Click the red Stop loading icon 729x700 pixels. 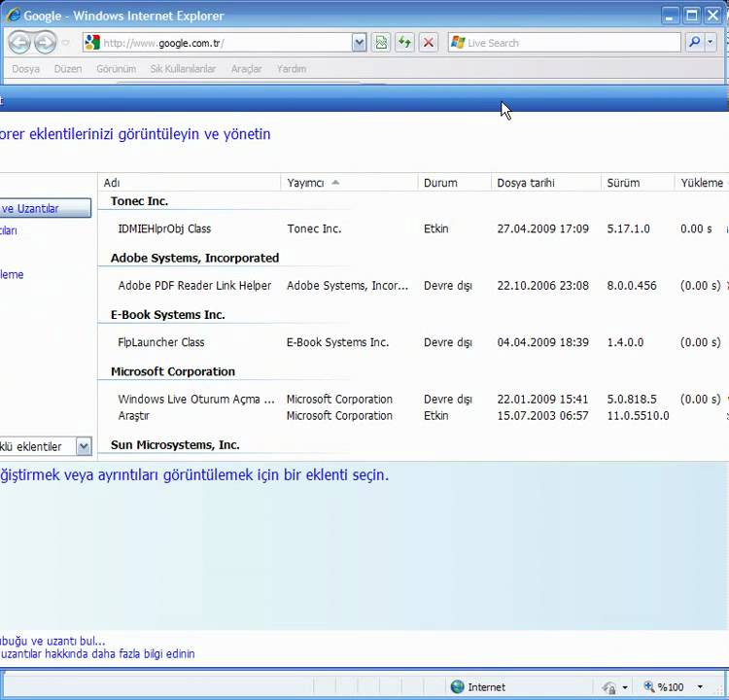429,43
